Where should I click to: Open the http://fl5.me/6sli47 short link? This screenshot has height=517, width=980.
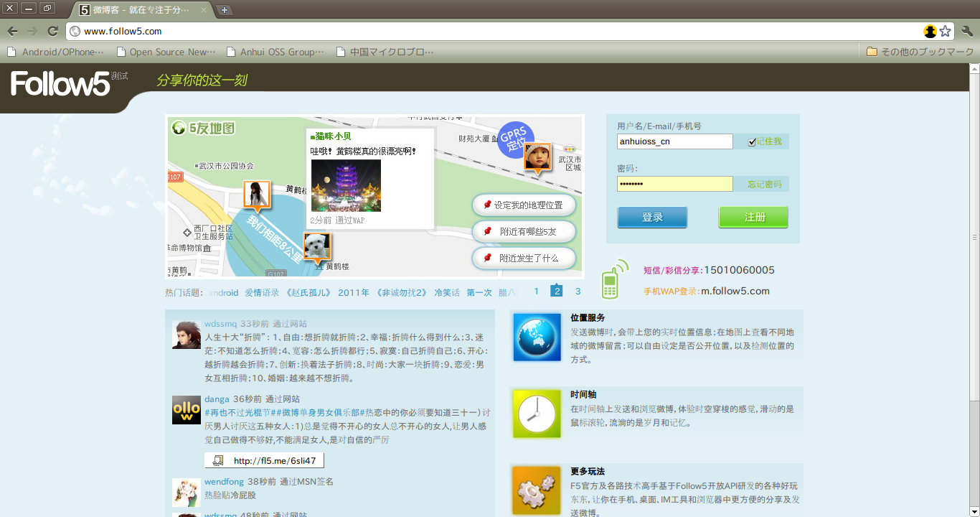point(265,461)
